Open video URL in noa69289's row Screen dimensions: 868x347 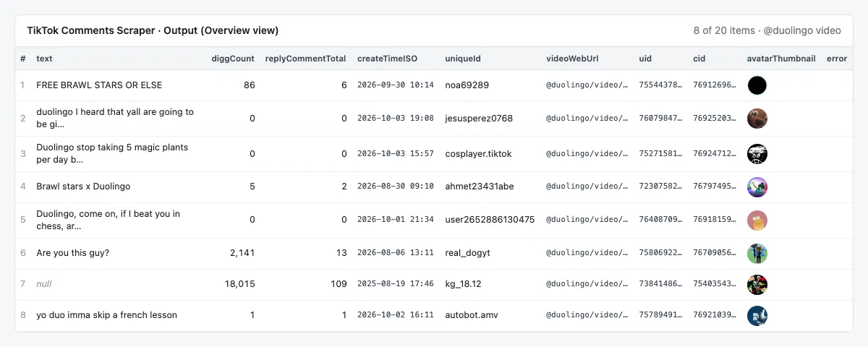point(587,85)
